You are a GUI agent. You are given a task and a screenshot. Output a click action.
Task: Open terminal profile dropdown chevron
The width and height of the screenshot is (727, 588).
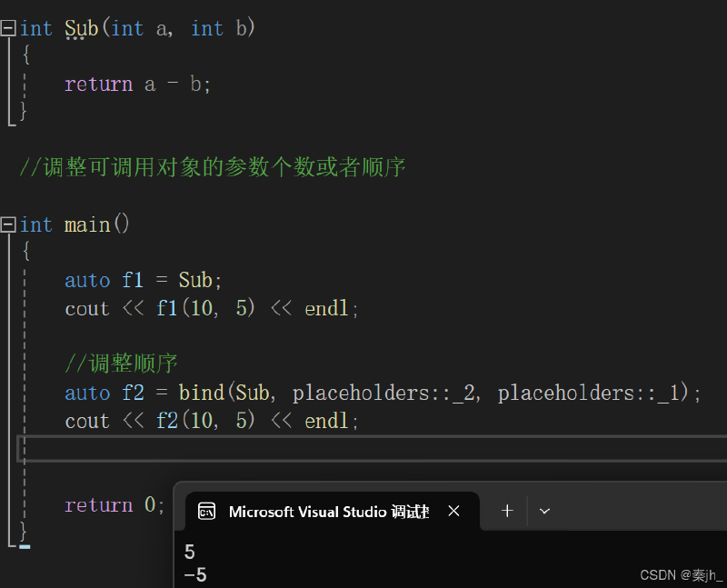click(544, 511)
